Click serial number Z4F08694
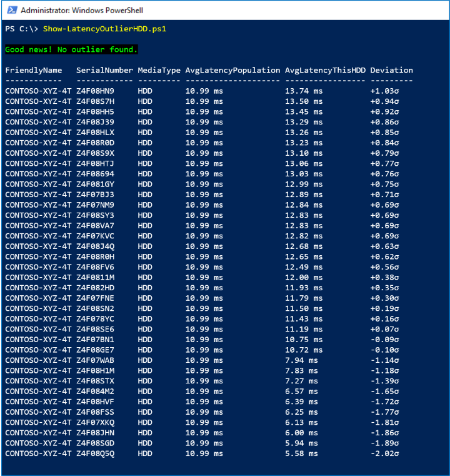 coord(95,174)
